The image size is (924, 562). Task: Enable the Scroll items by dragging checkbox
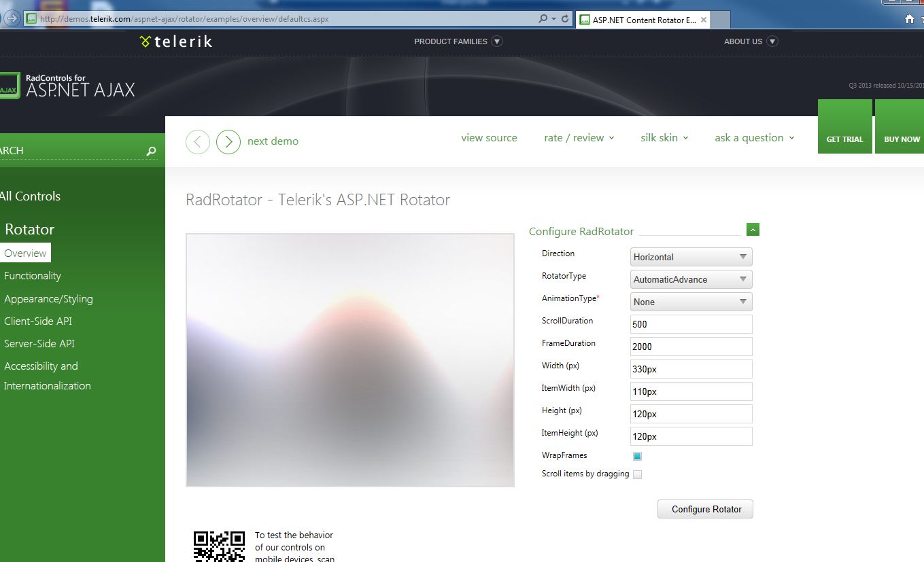coord(637,474)
